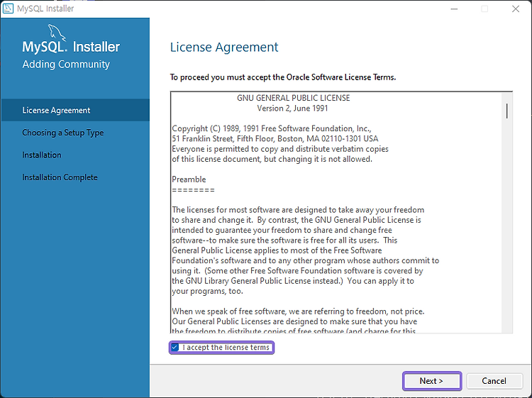Image resolution: width=532 pixels, height=398 pixels.
Task: Click the Copyright (C) 1989, 1991 line
Action: click(272, 128)
